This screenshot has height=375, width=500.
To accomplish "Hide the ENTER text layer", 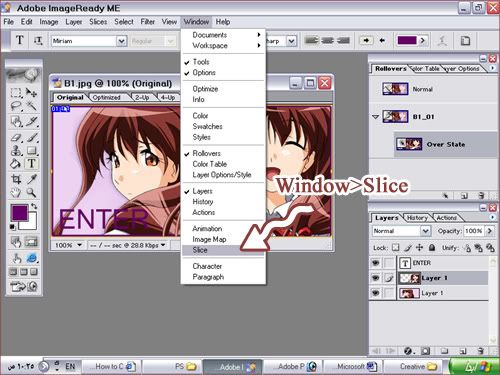I will pyautogui.click(x=376, y=263).
